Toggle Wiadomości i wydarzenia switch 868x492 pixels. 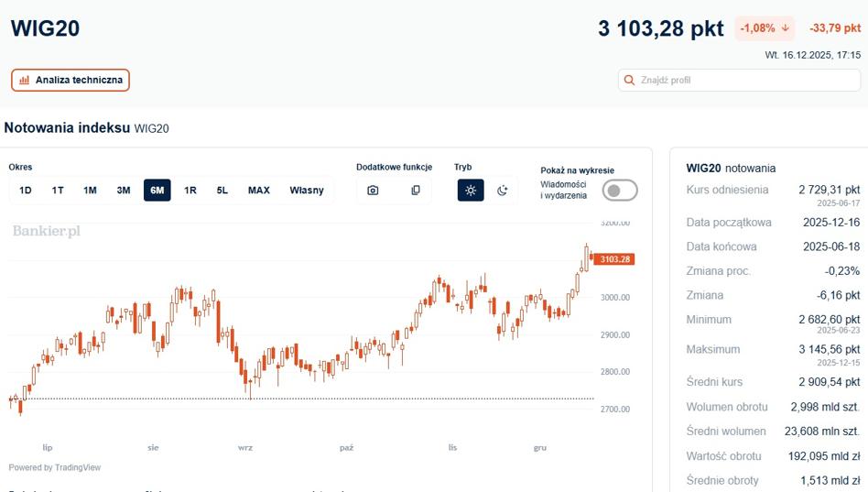(620, 190)
